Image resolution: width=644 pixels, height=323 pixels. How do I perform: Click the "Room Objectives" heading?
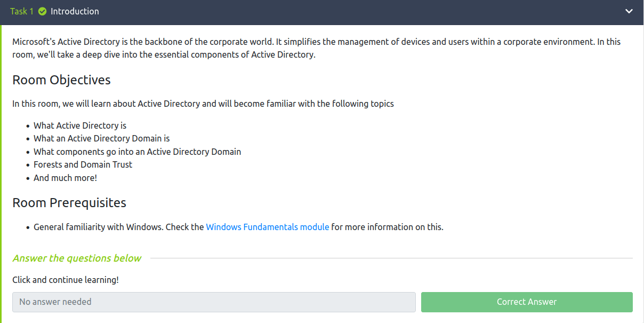pos(61,80)
